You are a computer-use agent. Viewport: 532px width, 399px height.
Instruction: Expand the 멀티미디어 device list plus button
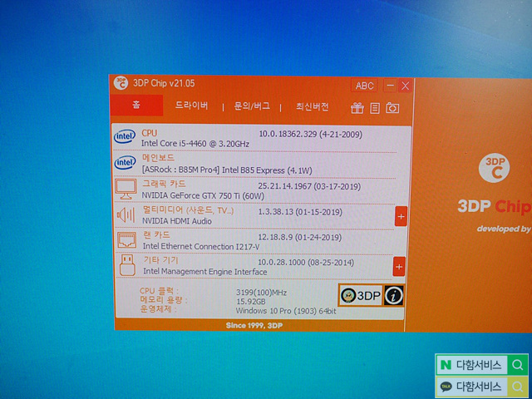401,216
